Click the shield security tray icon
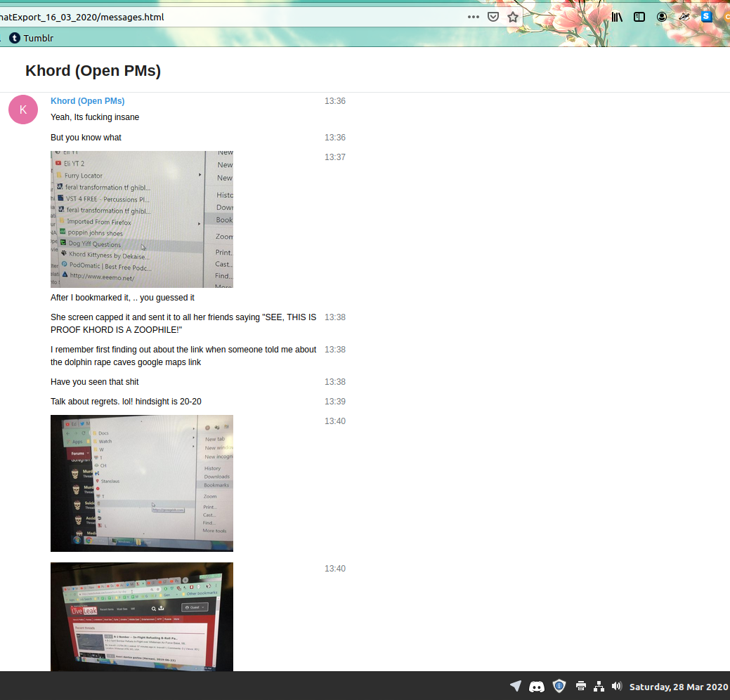 559,686
